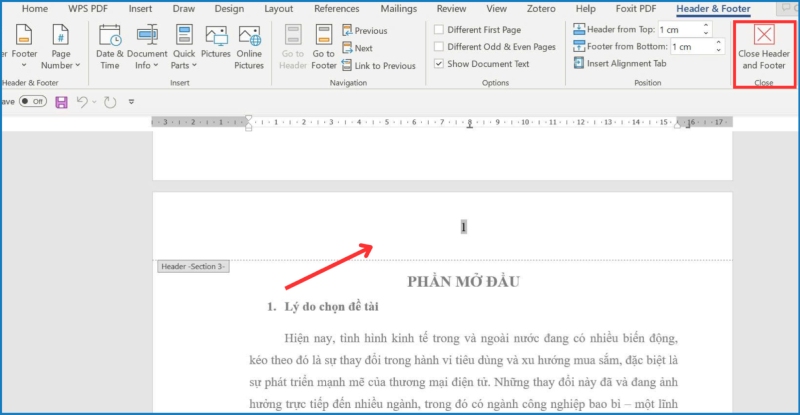The width and height of the screenshot is (800, 415).
Task: Open the Undo history dropdown
Action: tap(94, 102)
